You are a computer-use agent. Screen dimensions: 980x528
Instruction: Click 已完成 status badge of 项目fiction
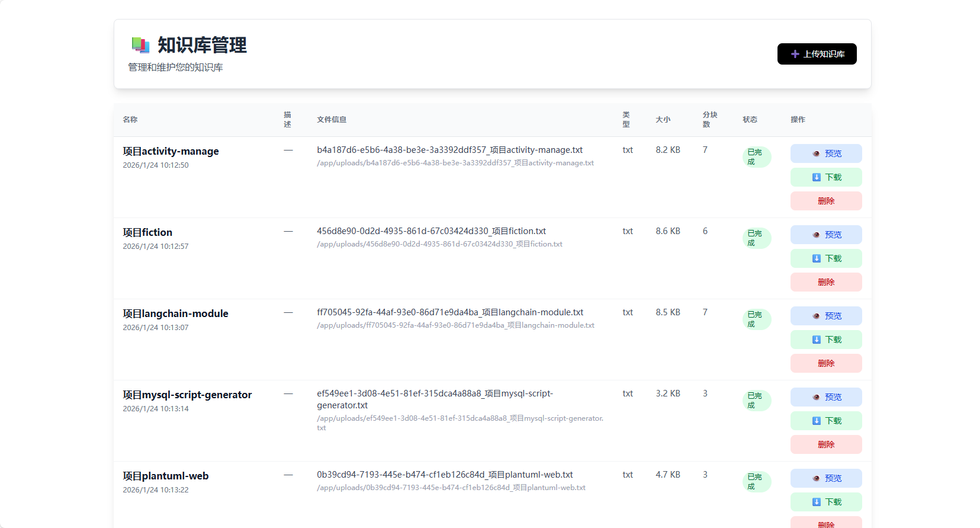click(756, 238)
